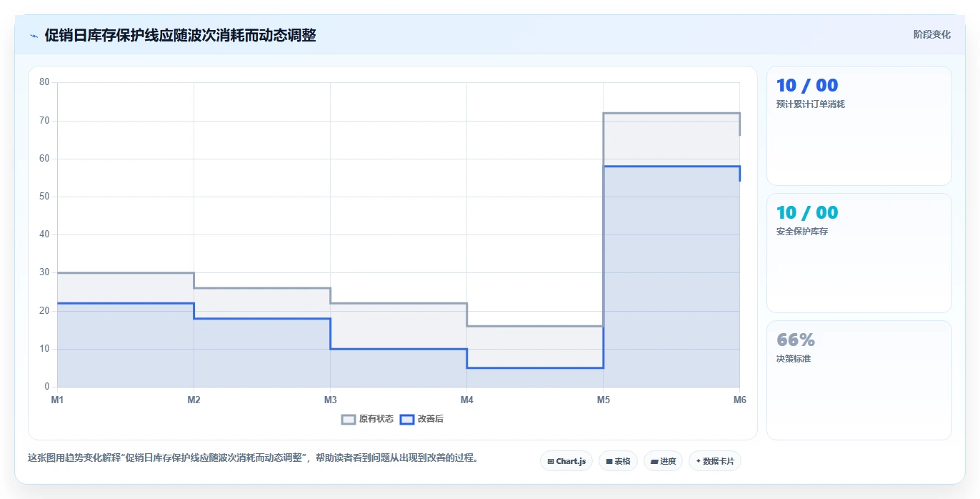Click the description sentence below the chart

[x=253, y=458]
